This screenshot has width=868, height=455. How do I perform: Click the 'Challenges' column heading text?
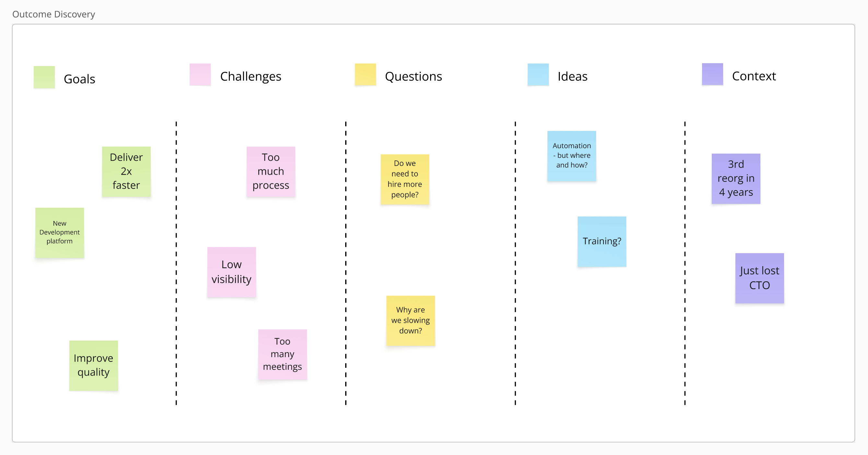coord(251,76)
